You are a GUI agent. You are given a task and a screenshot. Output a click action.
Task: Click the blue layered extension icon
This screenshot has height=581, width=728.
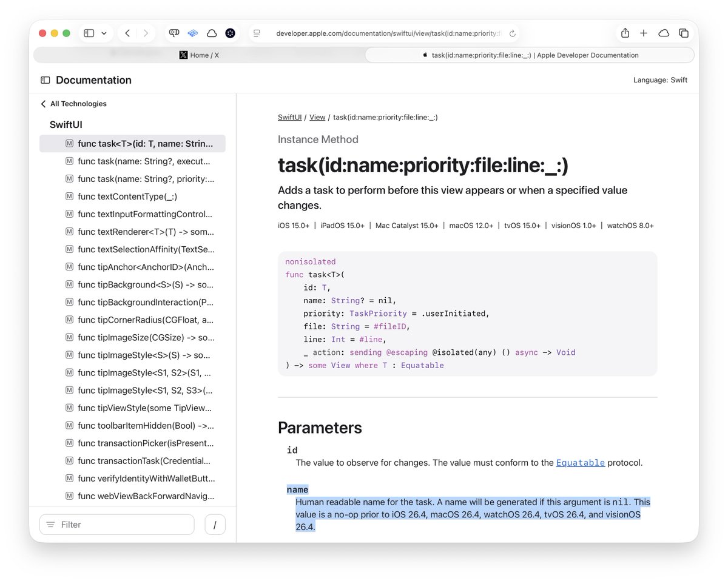192,33
